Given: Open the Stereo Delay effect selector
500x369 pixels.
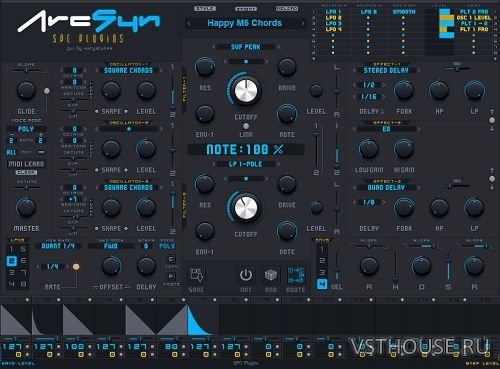Looking at the screenshot, I should pos(386,70).
